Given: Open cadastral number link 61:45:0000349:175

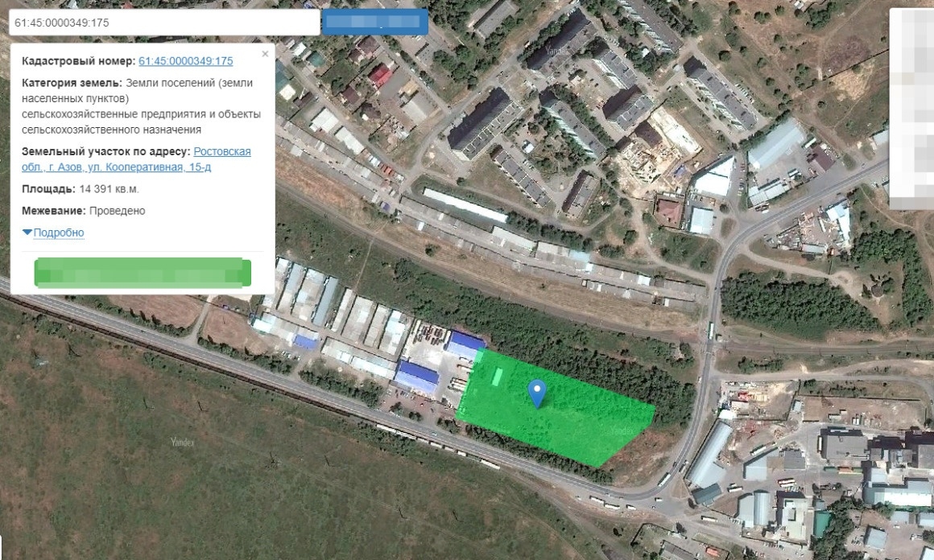Looking at the screenshot, I should [185, 61].
